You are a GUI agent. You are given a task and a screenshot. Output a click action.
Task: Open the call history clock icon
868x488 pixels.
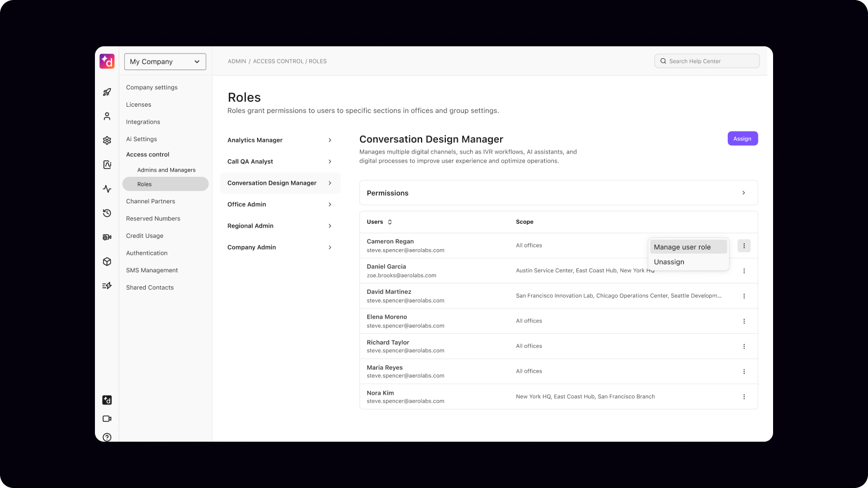pos(107,213)
